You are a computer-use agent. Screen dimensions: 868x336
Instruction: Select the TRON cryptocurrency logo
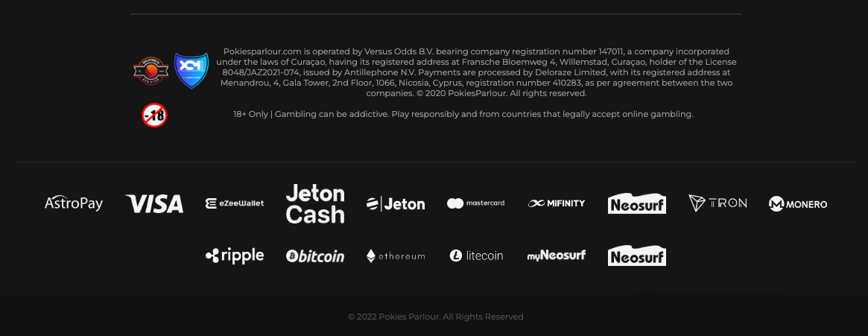717,203
